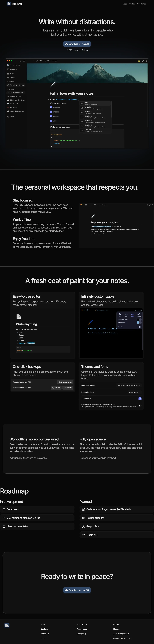Click the top Download for macOS button
Viewport: 154px width, 644px height.
coord(77,44)
